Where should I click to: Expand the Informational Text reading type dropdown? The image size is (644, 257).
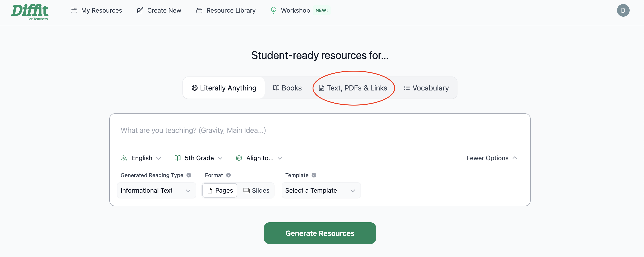click(157, 191)
